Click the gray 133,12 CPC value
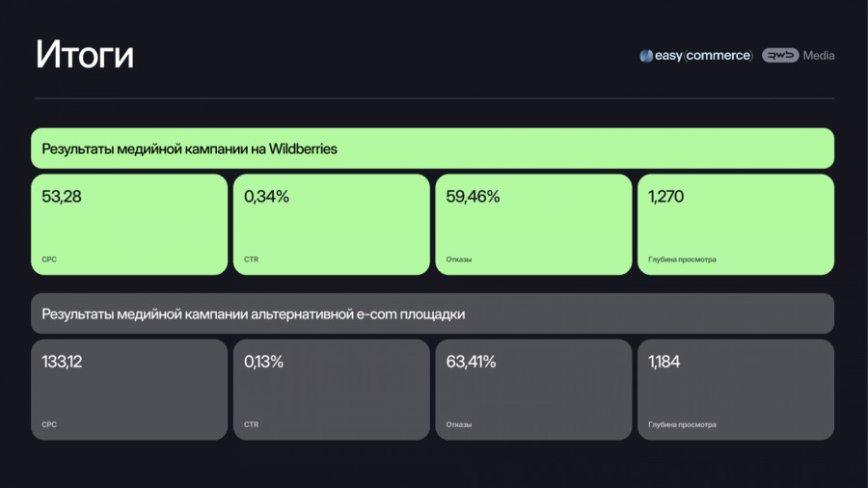Viewport: 868px width, 488px height. [x=65, y=362]
